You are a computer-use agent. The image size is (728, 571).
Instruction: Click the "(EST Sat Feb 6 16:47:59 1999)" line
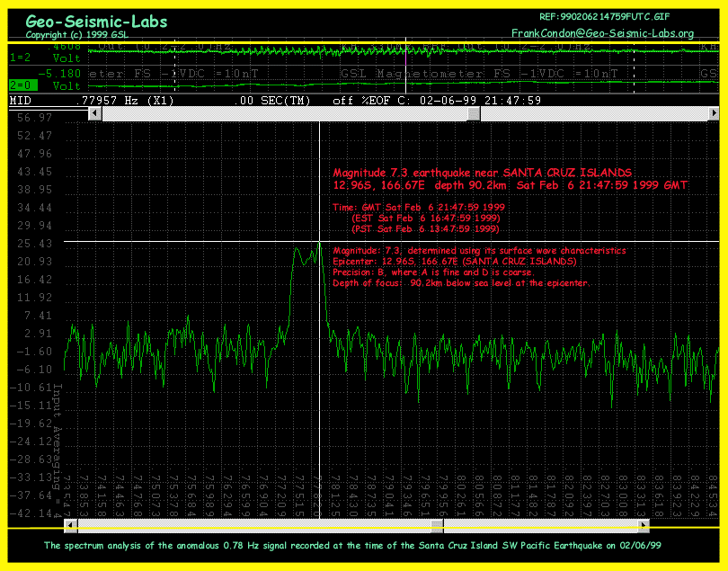pos(426,218)
